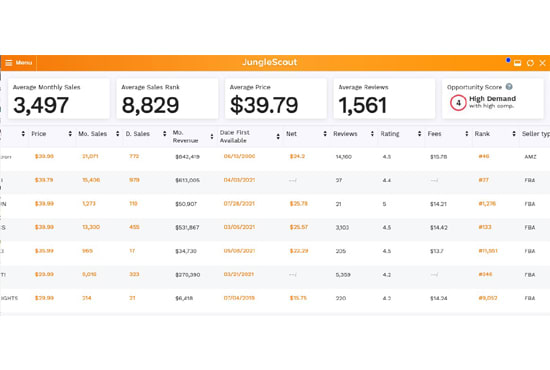Click the daily sales cell 323
Viewport: 550px width, 370px height.
pyautogui.click(x=134, y=274)
